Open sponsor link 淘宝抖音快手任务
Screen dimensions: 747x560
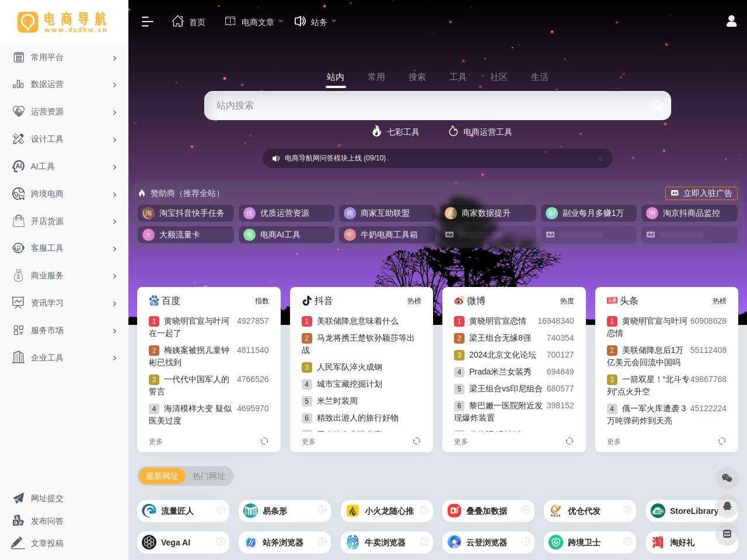click(186, 213)
